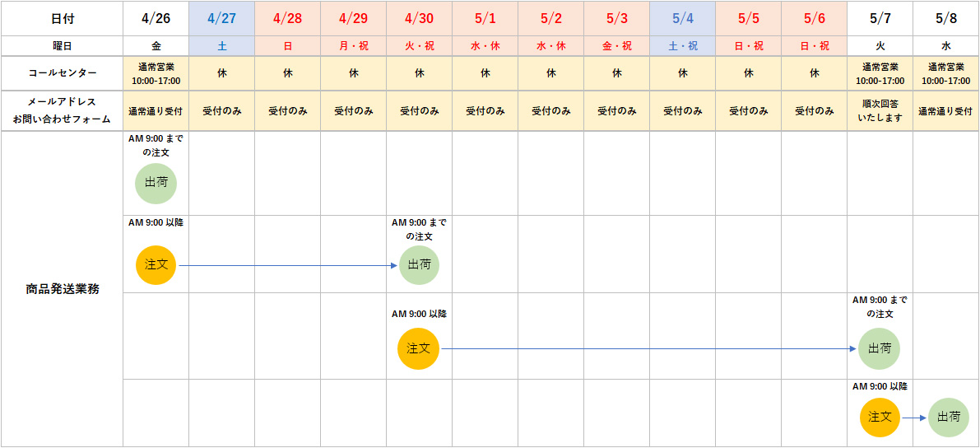Click the 日付 header cell
The height and width of the screenshot is (448, 980).
[x=62, y=18]
